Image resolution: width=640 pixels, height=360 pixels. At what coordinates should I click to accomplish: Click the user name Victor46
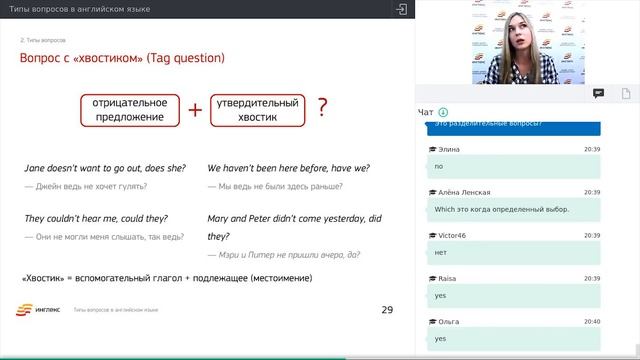click(x=451, y=236)
